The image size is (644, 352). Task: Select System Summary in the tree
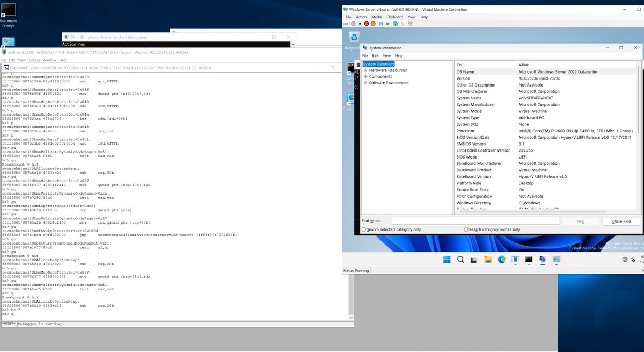pyautogui.click(x=378, y=64)
